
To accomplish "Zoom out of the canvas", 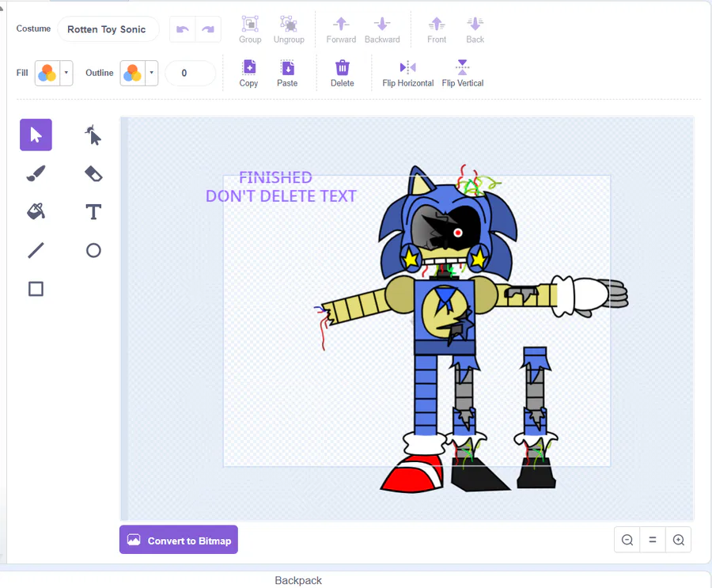I will [627, 540].
